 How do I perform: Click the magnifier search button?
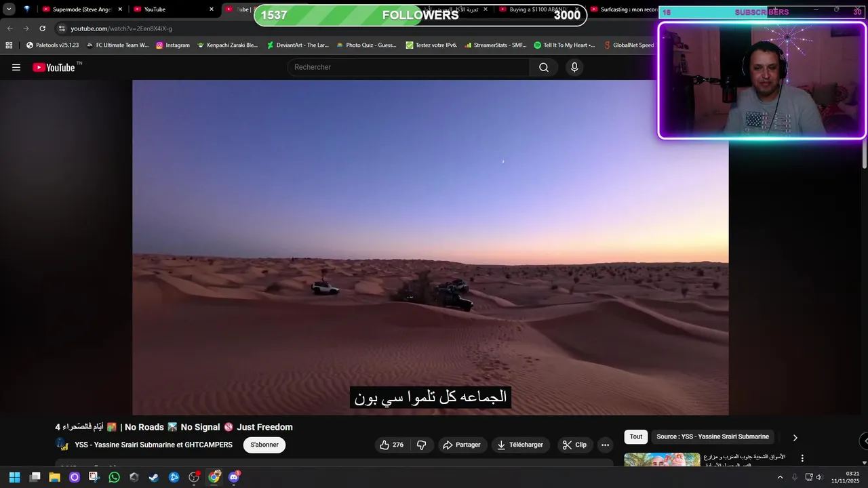point(544,67)
